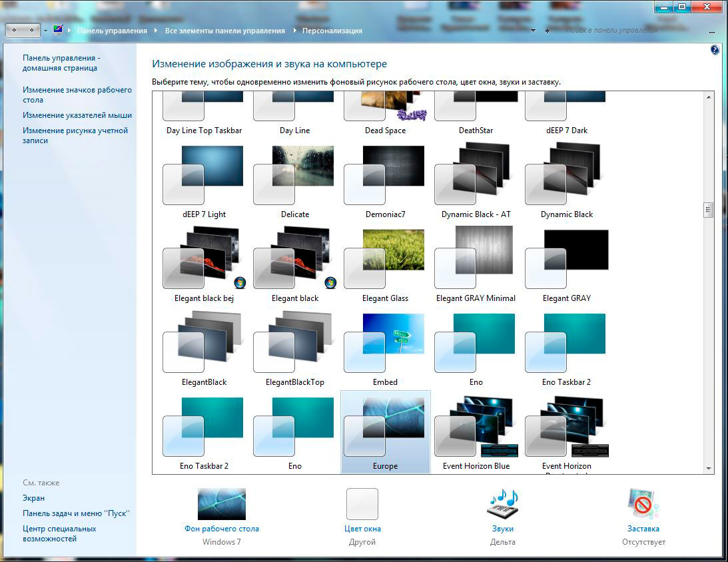Screen dimensions: 728x562
Task: Click Все элементы панели управления breadcrumb
Action: coord(225,31)
